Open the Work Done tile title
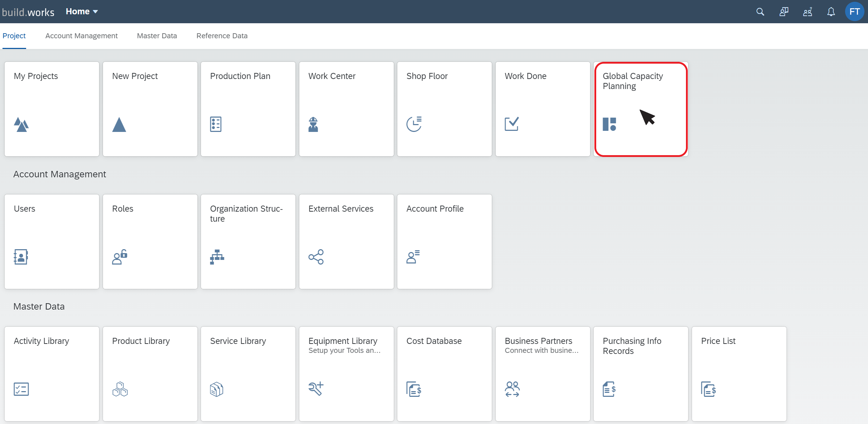868x424 pixels. (x=525, y=76)
